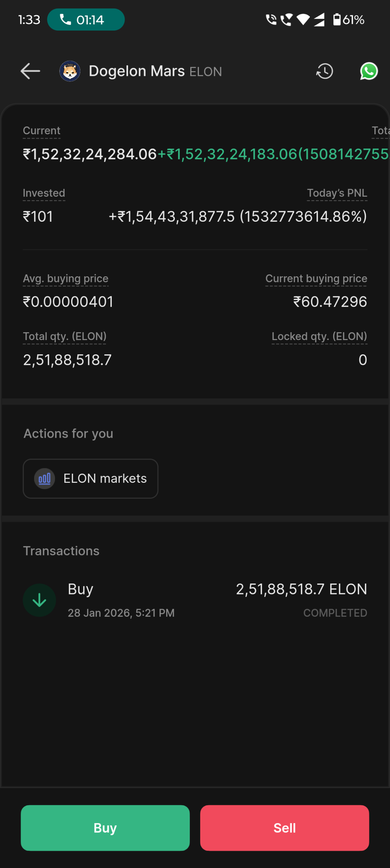Tap the COMPLETED transaction status
The width and height of the screenshot is (390, 868).
point(335,613)
